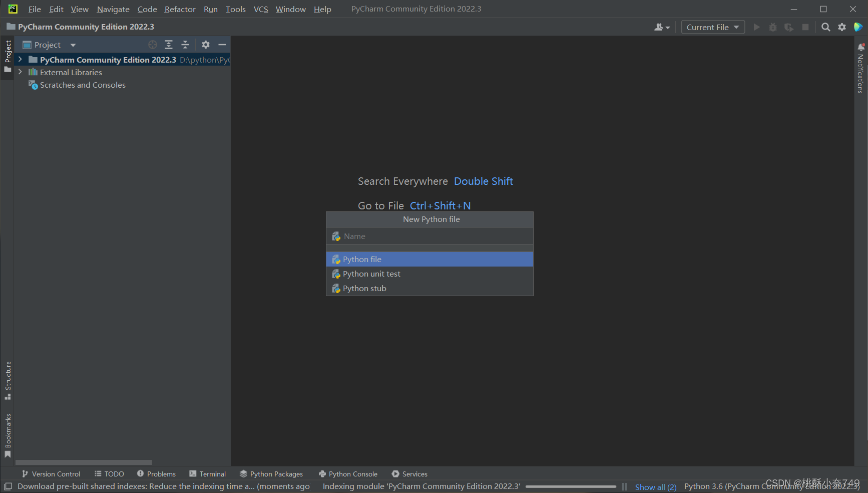
Task: Select Python stub option
Action: [x=429, y=288]
